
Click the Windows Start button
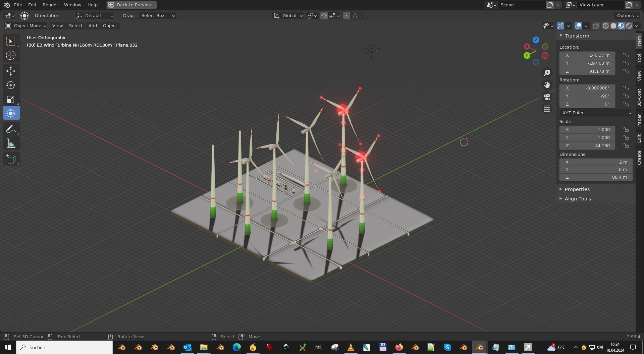(8, 347)
